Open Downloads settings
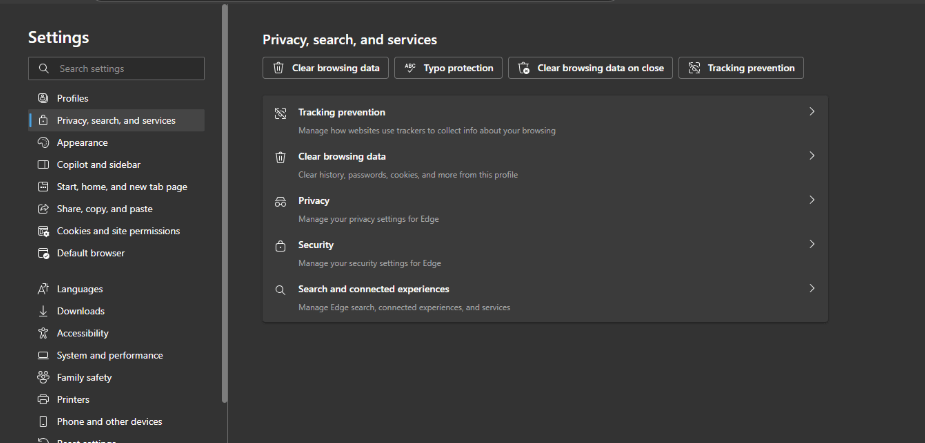 116,311
